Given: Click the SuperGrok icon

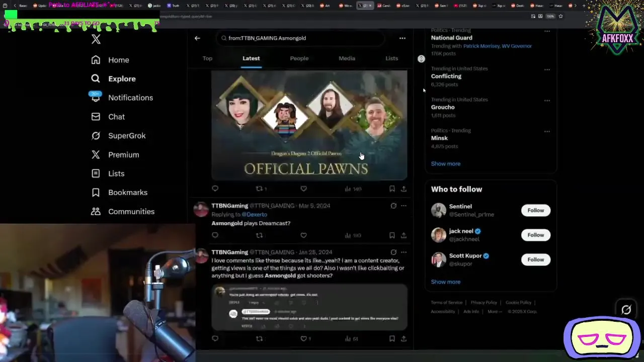Looking at the screenshot, I should click(x=96, y=136).
